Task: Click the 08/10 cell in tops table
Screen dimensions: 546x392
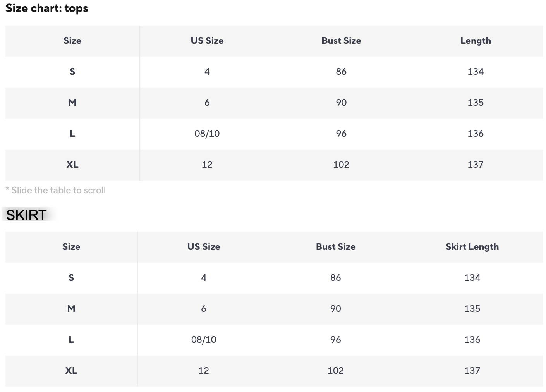Action: pyautogui.click(x=207, y=134)
